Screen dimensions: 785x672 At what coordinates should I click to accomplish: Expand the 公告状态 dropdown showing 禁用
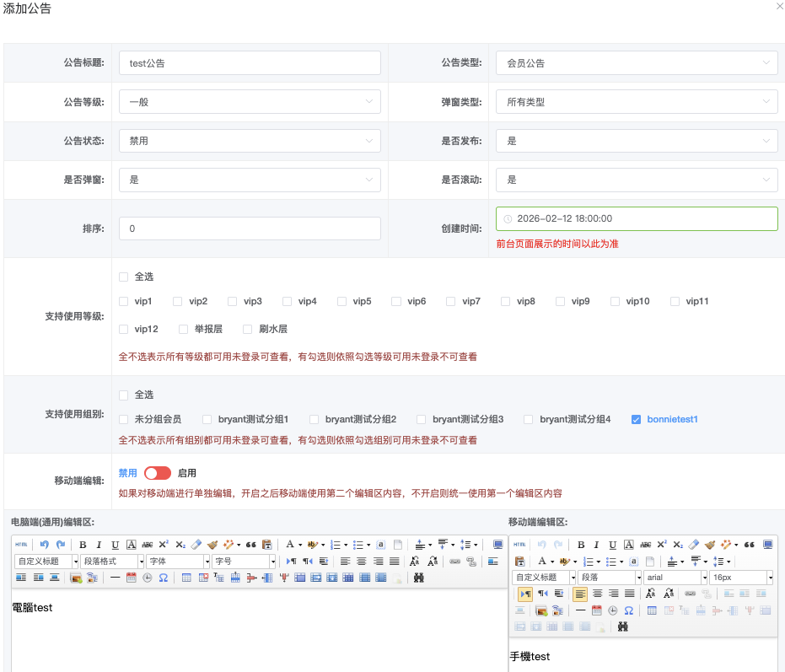tap(250, 141)
